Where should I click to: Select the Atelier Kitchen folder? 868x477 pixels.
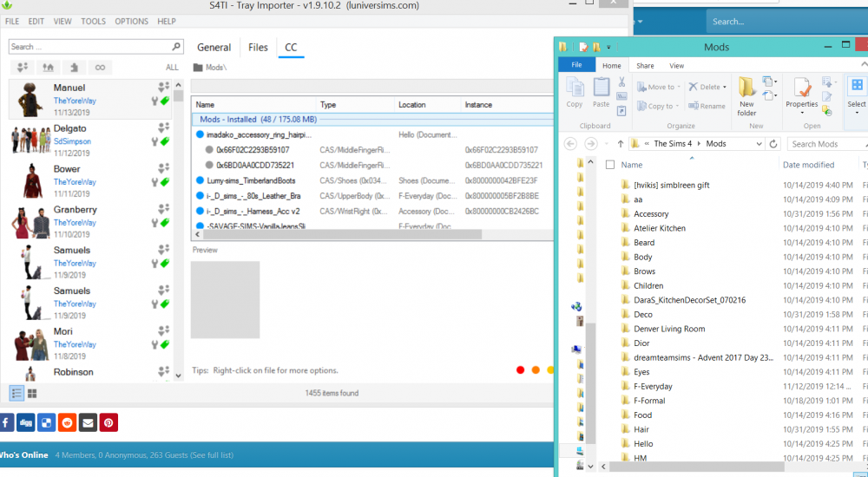pos(660,228)
